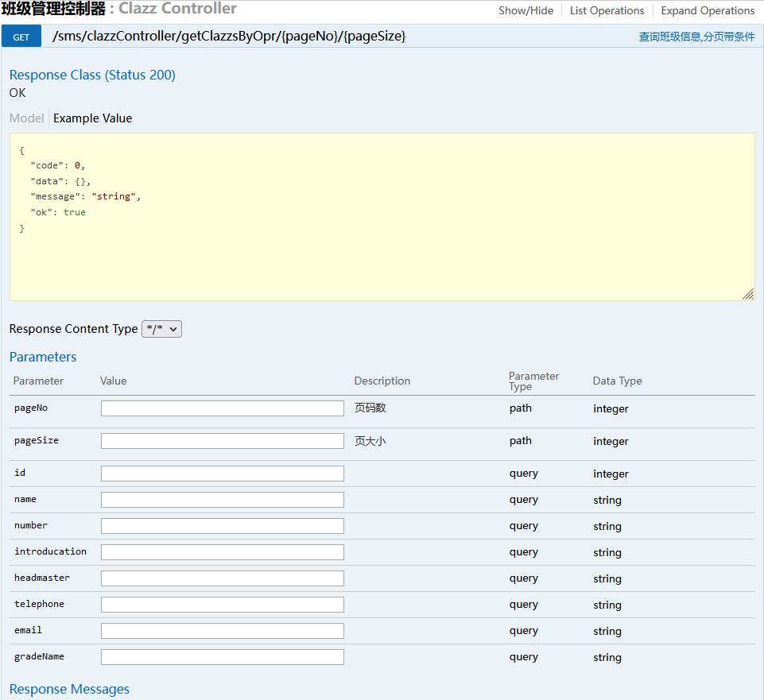
Task: Click the 'Description' column header
Action: (x=382, y=381)
